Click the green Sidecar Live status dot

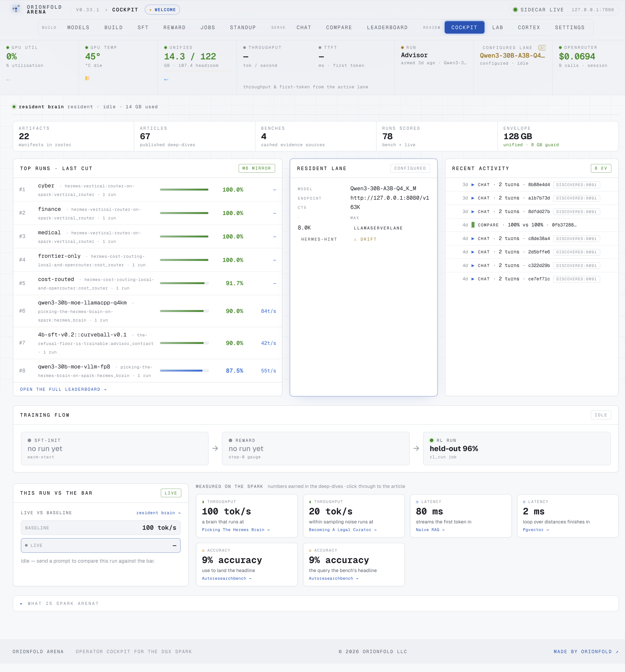515,9
